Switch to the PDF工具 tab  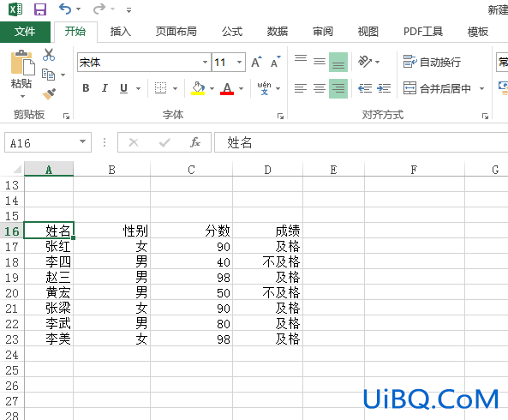[423, 32]
